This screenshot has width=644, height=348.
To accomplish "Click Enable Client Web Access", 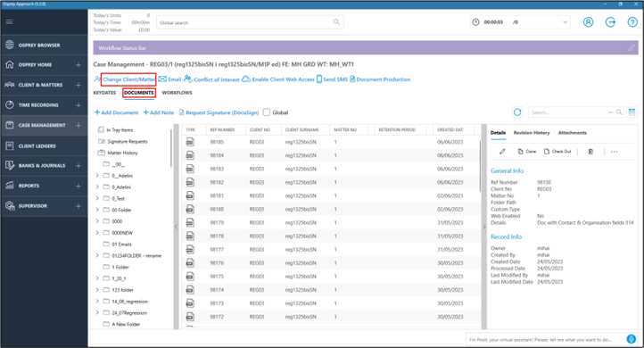I will (278, 79).
